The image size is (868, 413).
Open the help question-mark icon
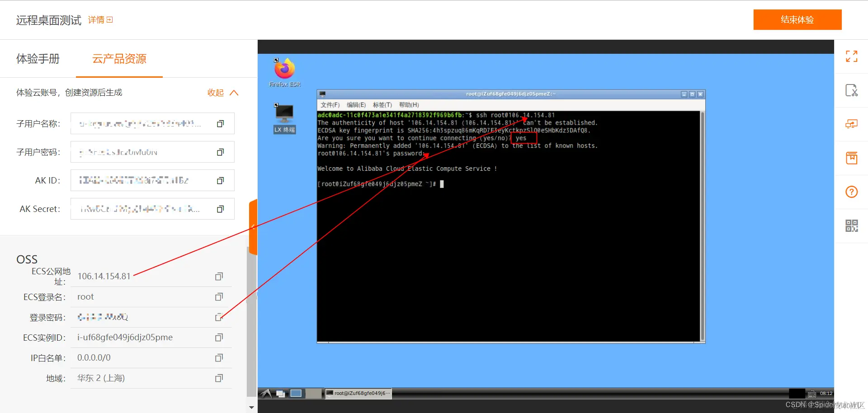(851, 192)
